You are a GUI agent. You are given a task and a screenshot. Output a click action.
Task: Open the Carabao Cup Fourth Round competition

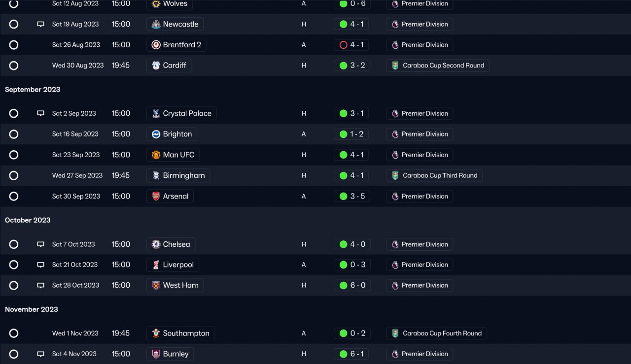[x=442, y=333]
